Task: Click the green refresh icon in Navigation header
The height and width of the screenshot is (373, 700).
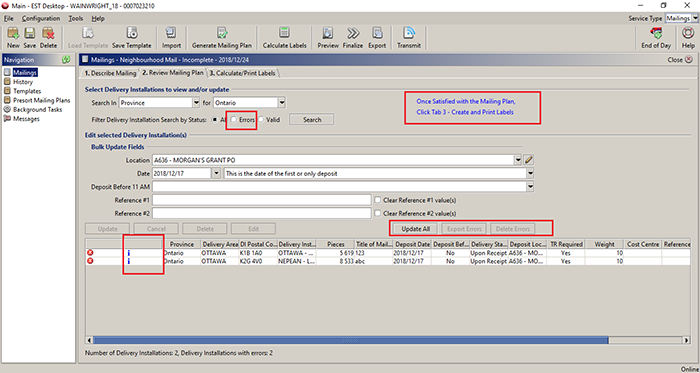Action: click(66, 60)
